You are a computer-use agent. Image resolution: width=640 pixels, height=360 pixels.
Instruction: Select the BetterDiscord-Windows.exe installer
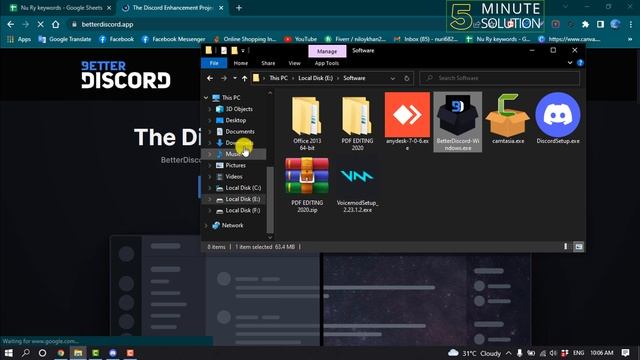458,122
